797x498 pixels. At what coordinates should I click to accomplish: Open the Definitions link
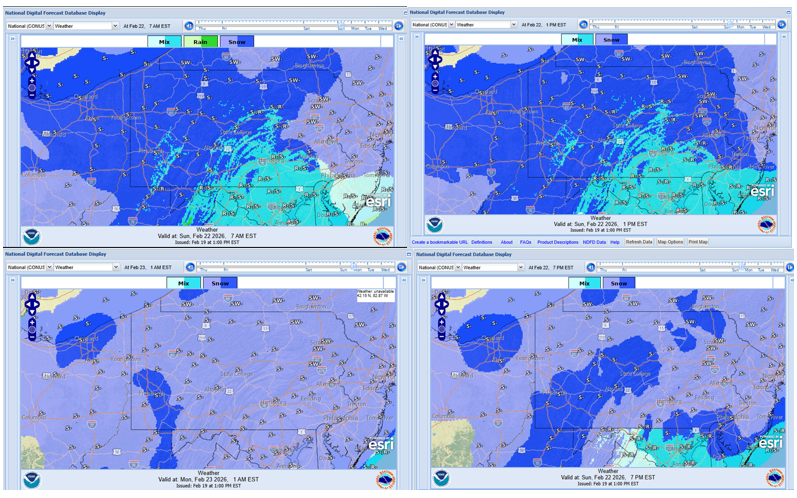(481, 242)
